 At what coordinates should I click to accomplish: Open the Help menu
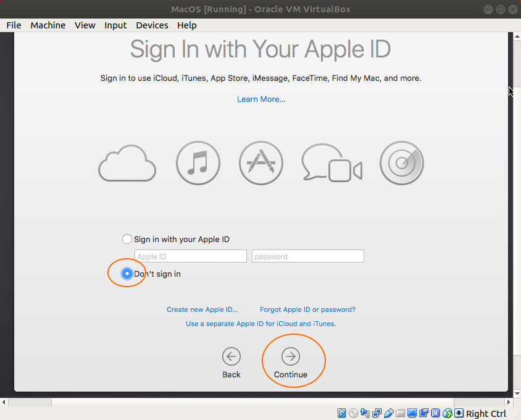(187, 25)
